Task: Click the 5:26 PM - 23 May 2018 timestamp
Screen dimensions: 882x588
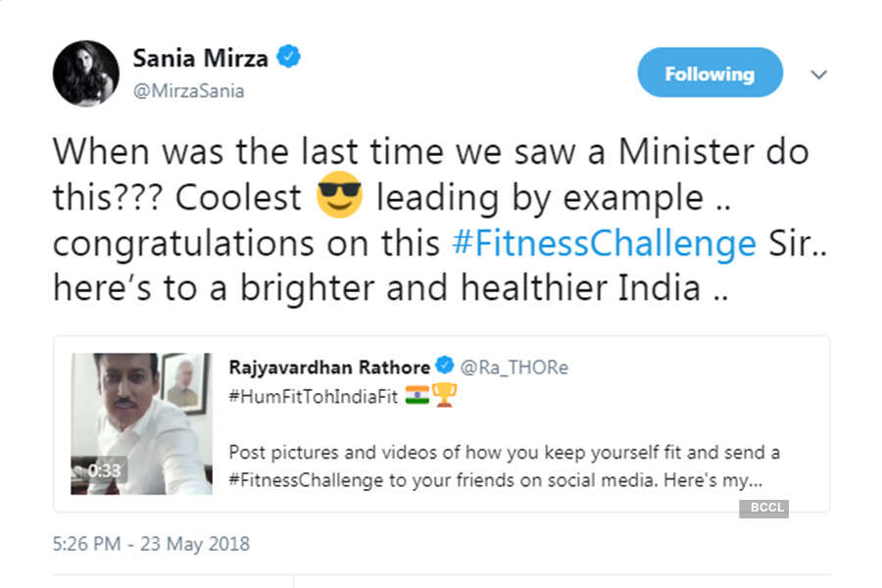Action: [150, 544]
